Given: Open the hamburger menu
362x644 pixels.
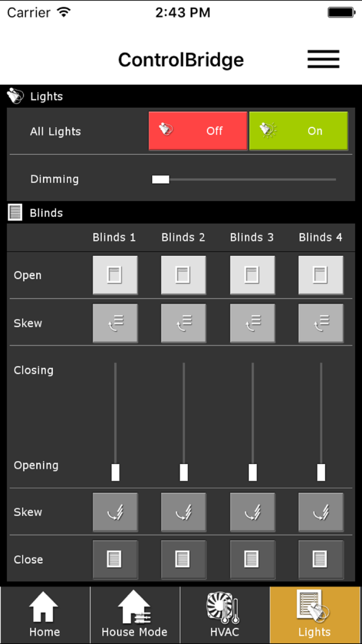Looking at the screenshot, I should pos(323,59).
